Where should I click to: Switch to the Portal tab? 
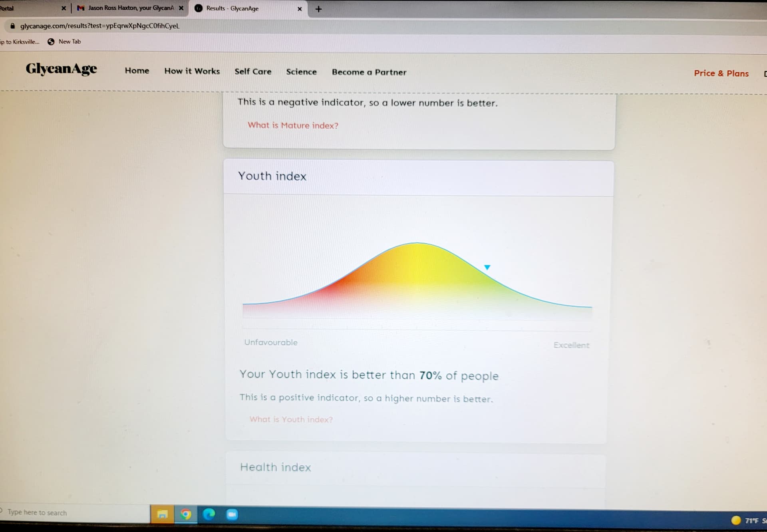coord(34,8)
